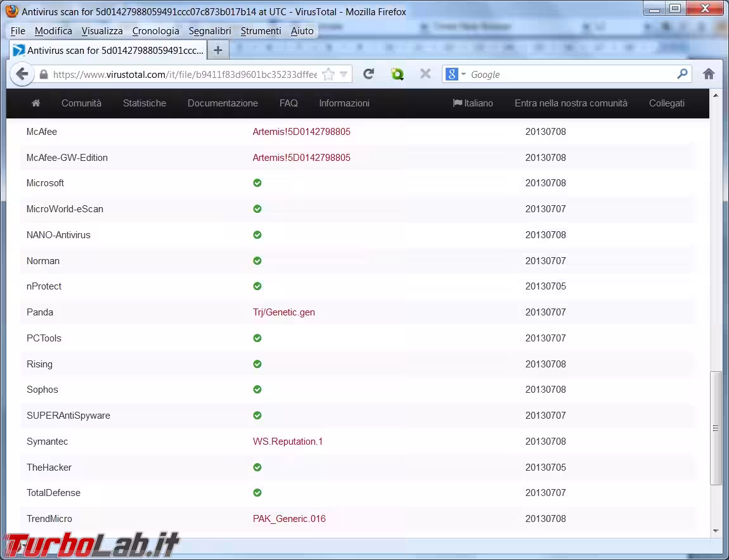Go to the Firefox home page icon
The height and width of the screenshot is (560, 729).
pyautogui.click(x=709, y=74)
